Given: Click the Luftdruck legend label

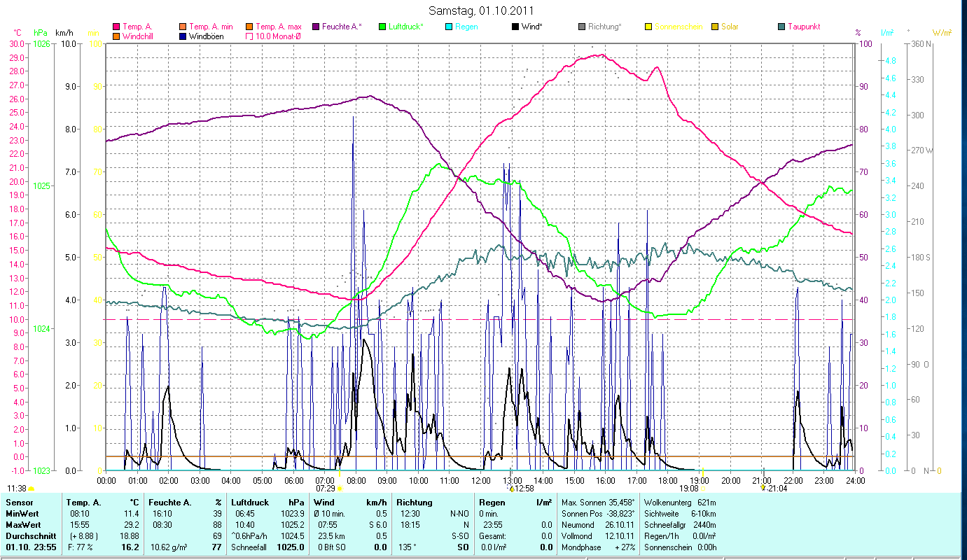Looking at the screenshot, I should pyautogui.click(x=406, y=27).
